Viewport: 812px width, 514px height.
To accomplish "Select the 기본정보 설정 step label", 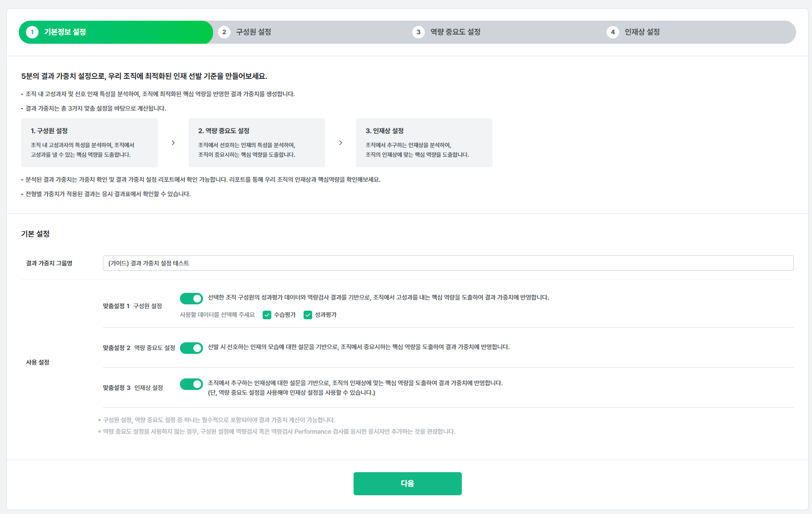I will 65,32.
